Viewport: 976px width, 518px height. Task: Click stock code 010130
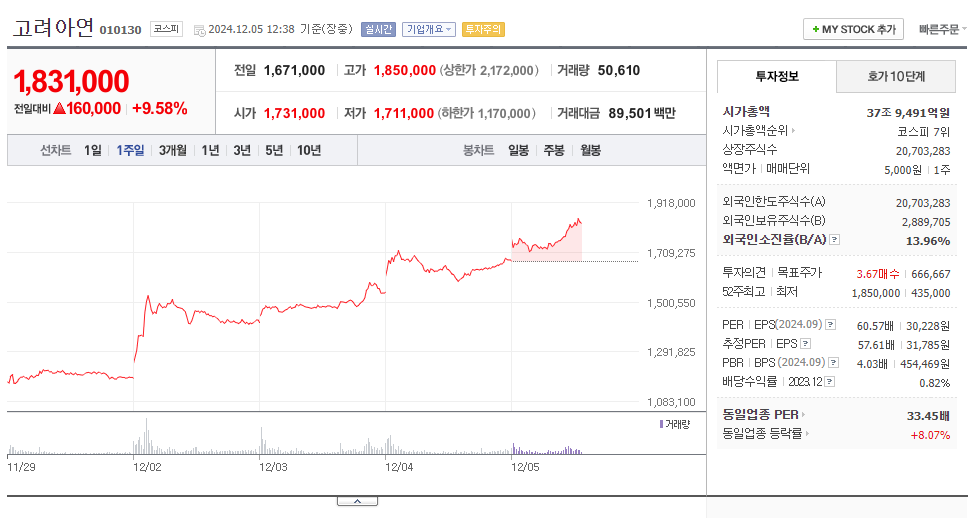click(121, 30)
